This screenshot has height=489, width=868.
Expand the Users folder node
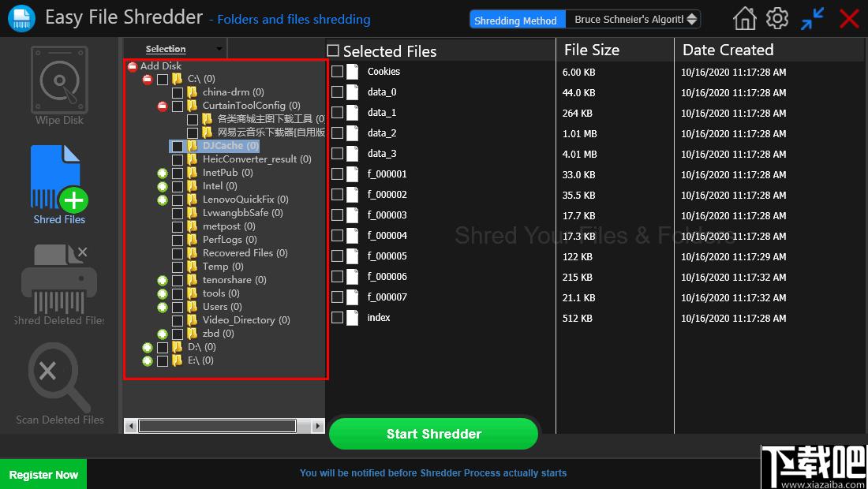[x=163, y=308]
